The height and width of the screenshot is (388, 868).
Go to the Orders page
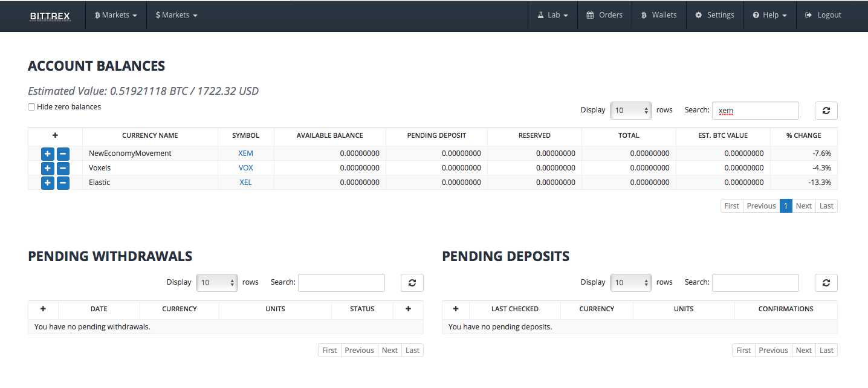[x=604, y=15]
